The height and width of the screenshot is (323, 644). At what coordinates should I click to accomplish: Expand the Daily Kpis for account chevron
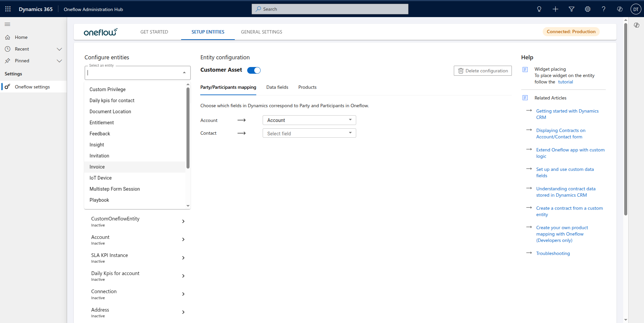pyautogui.click(x=183, y=276)
